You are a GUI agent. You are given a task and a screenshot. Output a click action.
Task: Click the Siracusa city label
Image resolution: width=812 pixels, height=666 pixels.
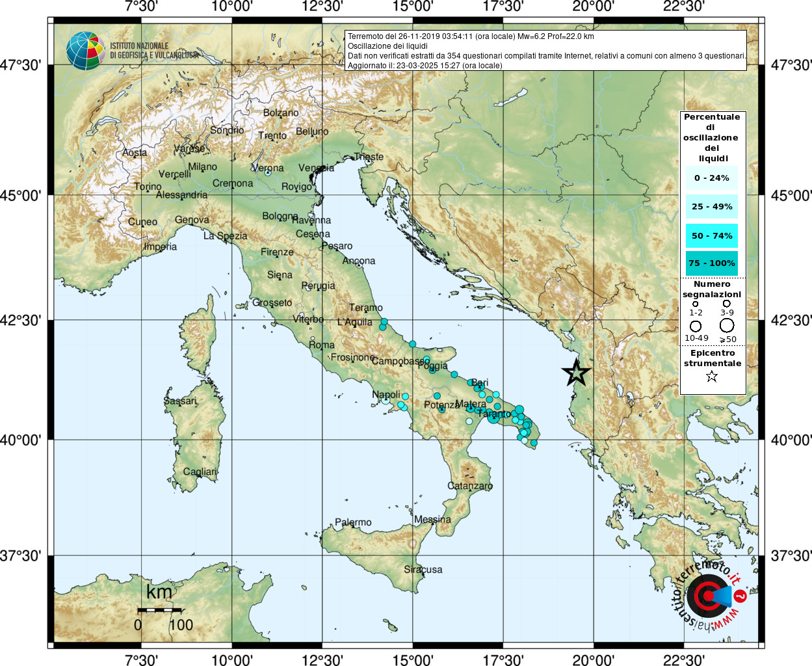tap(423, 570)
